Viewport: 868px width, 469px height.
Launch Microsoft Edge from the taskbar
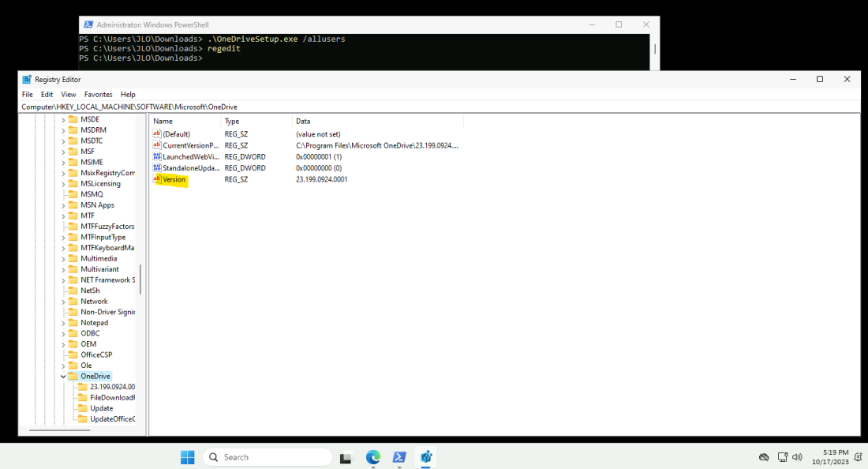point(372,456)
